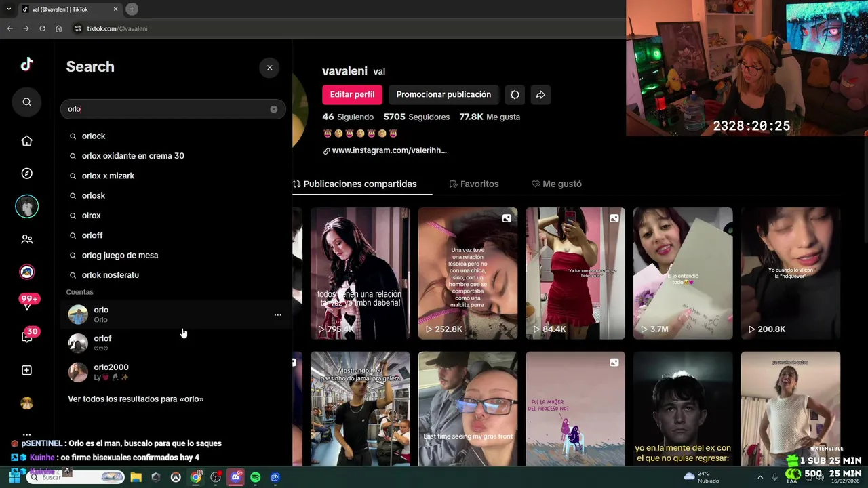Reload the page with the refresh icon

tap(42, 28)
